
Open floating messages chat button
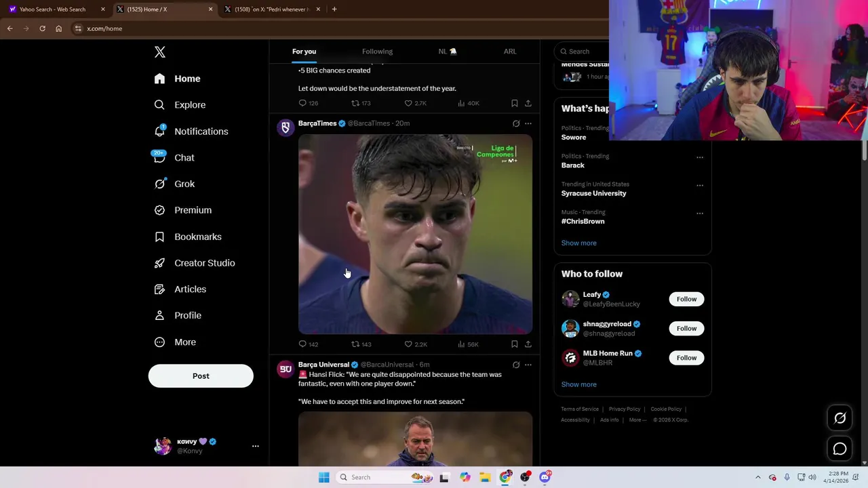[840, 449]
